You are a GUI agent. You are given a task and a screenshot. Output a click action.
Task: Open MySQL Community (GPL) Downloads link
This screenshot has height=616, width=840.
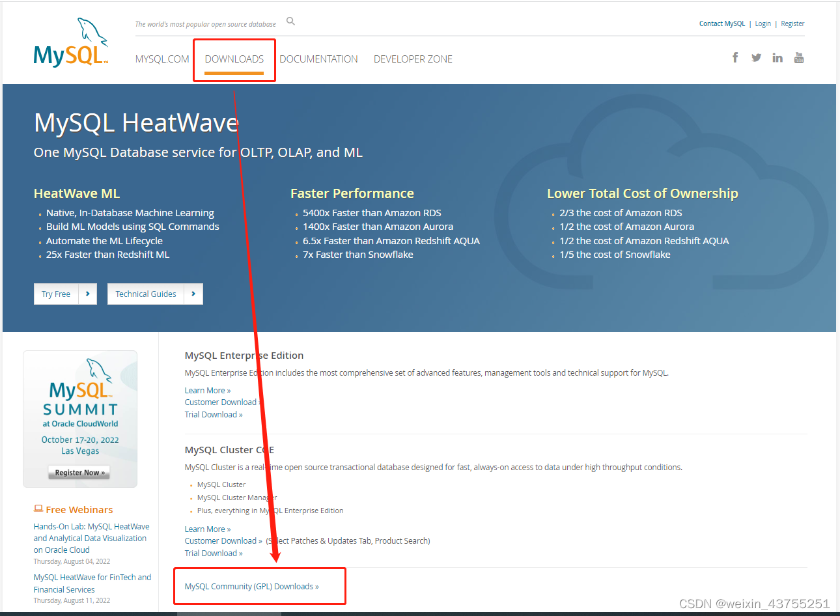pyautogui.click(x=252, y=587)
